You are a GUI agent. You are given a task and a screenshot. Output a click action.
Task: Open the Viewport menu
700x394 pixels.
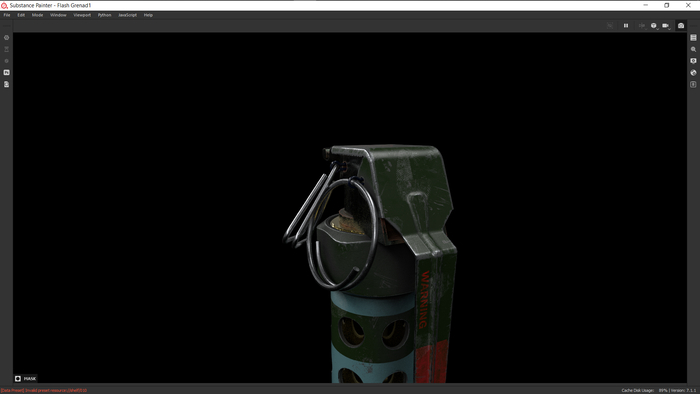point(82,15)
